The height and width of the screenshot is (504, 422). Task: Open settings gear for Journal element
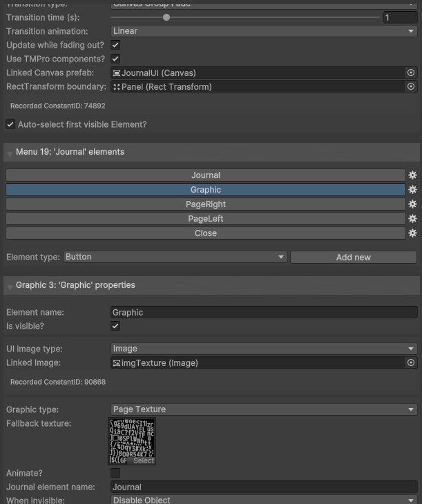click(x=412, y=175)
